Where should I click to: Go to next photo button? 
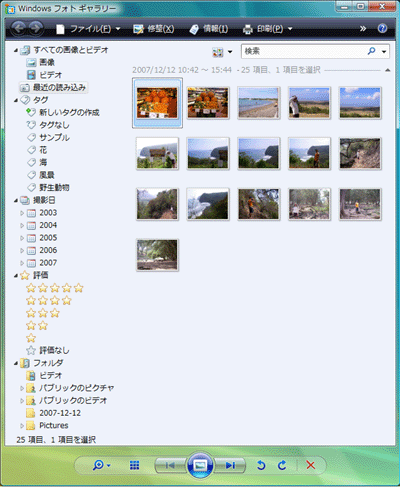click(230, 465)
